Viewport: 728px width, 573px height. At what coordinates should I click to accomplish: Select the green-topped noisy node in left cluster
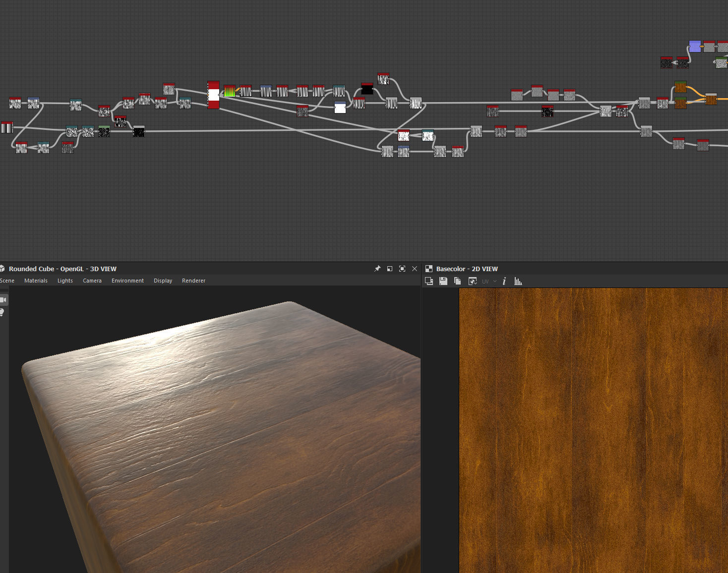(104, 131)
